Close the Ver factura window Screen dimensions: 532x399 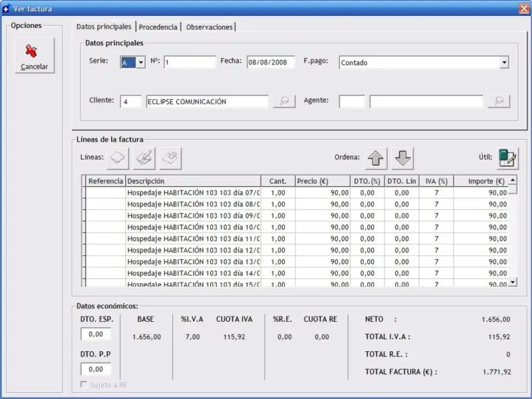click(524, 8)
